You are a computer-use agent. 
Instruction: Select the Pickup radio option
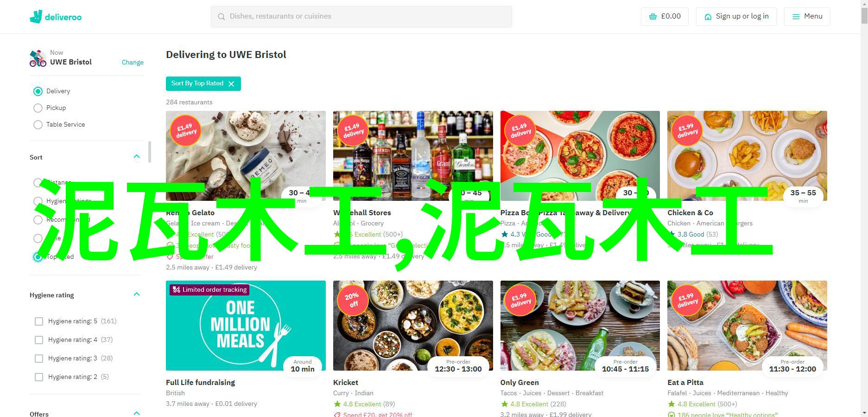(x=38, y=108)
